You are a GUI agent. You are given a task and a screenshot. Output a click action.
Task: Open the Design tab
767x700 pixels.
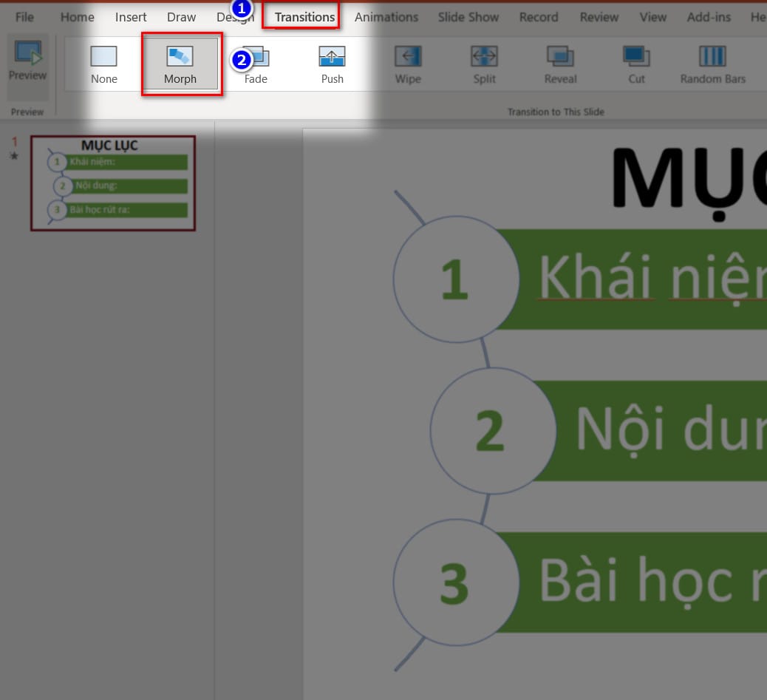pos(235,17)
